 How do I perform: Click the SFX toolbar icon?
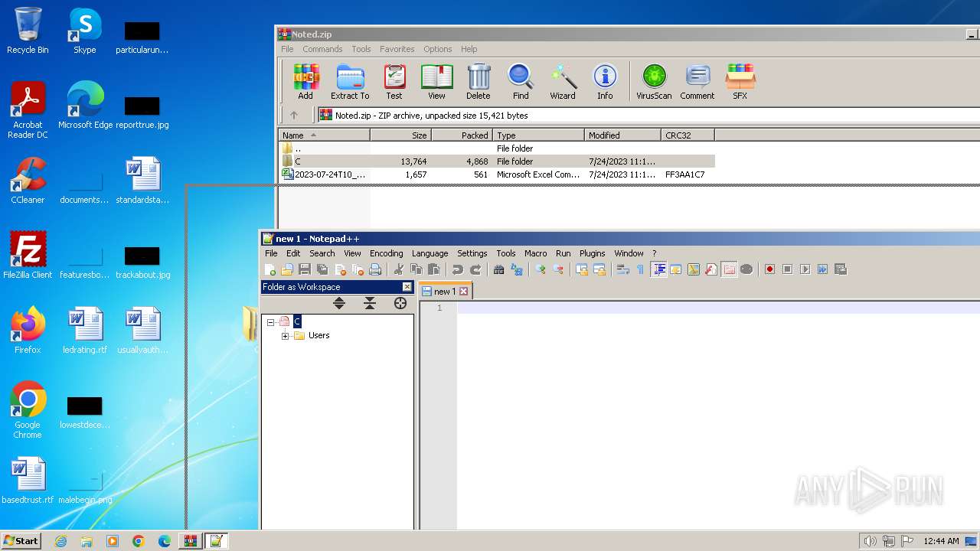pyautogui.click(x=740, y=82)
